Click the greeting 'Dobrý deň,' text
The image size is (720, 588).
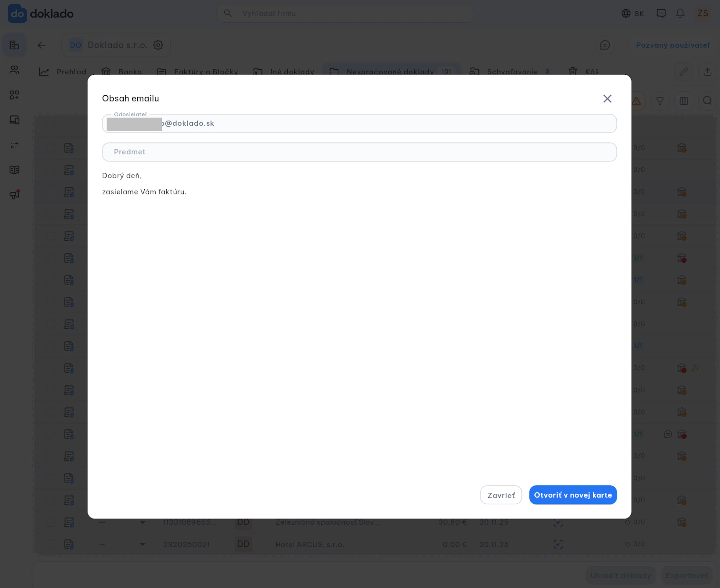pos(122,175)
